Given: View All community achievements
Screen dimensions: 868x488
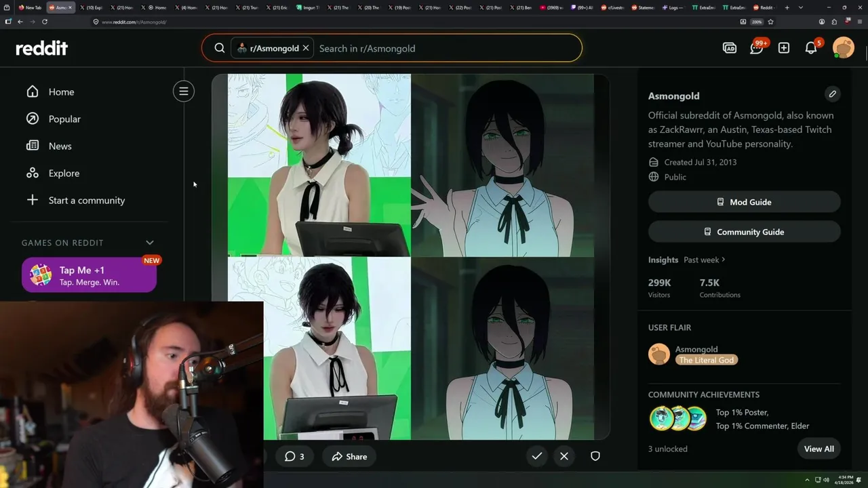Looking at the screenshot, I should 818,449.
